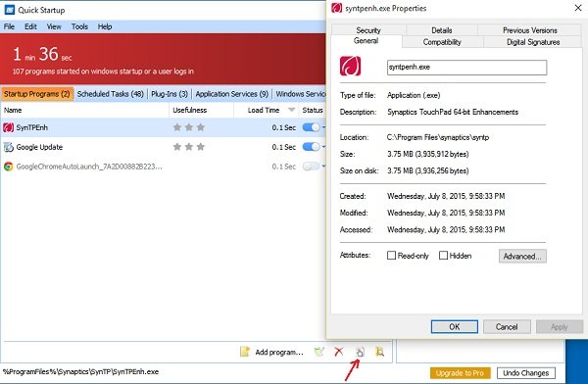This screenshot has height=384, width=588.
Task: Switch to Scheduled Tasks (48) tab
Action: pyautogui.click(x=110, y=94)
